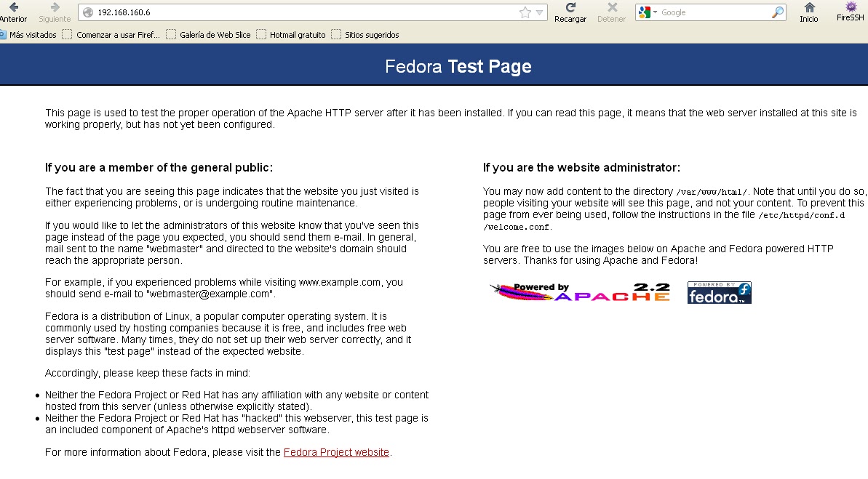Click the Powered by Fedora logo image
This screenshot has width=868, height=479.
click(x=719, y=293)
